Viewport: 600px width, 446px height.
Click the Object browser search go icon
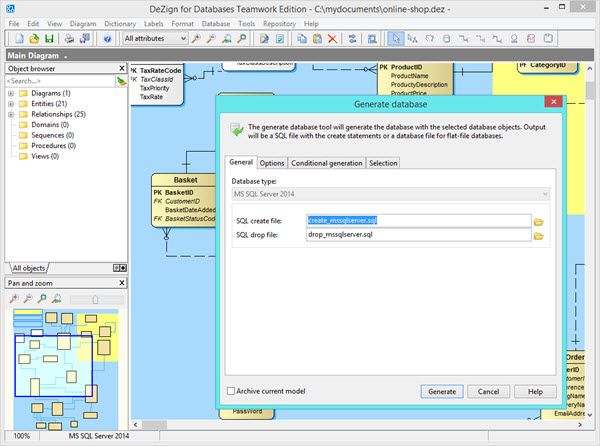(122, 81)
